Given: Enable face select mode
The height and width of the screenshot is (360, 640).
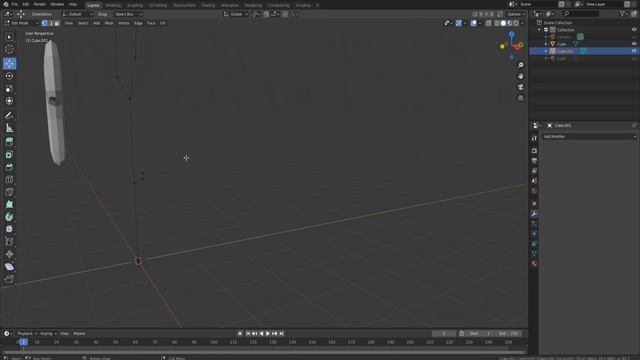Looking at the screenshot, I should pos(57,23).
